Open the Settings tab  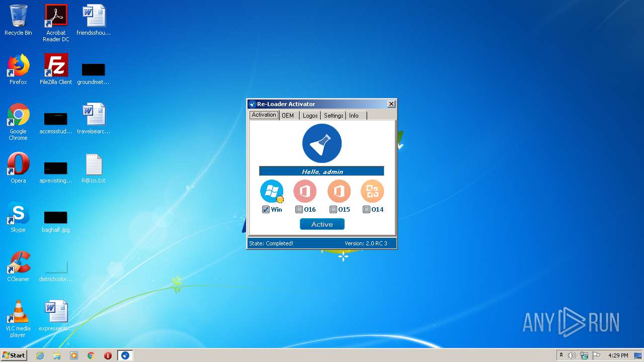(333, 116)
